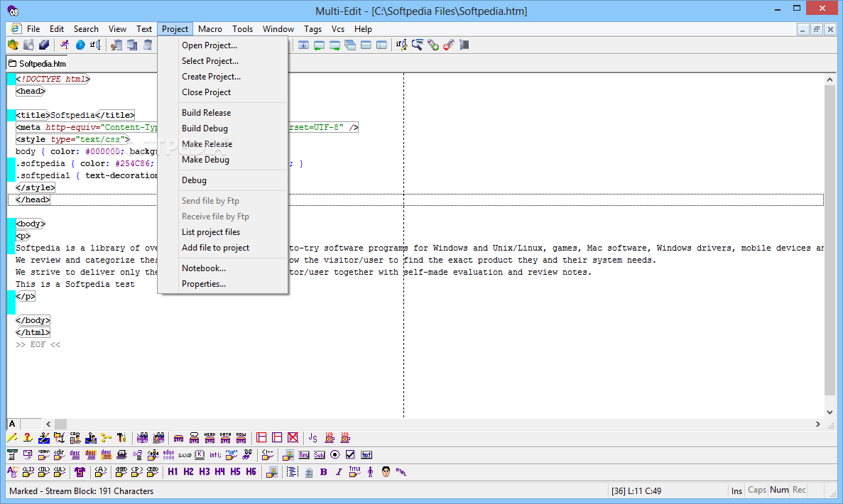Click the form Reset button icon
Image resolution: width=843 pixels, height=504 pixels.
(304, 455)
